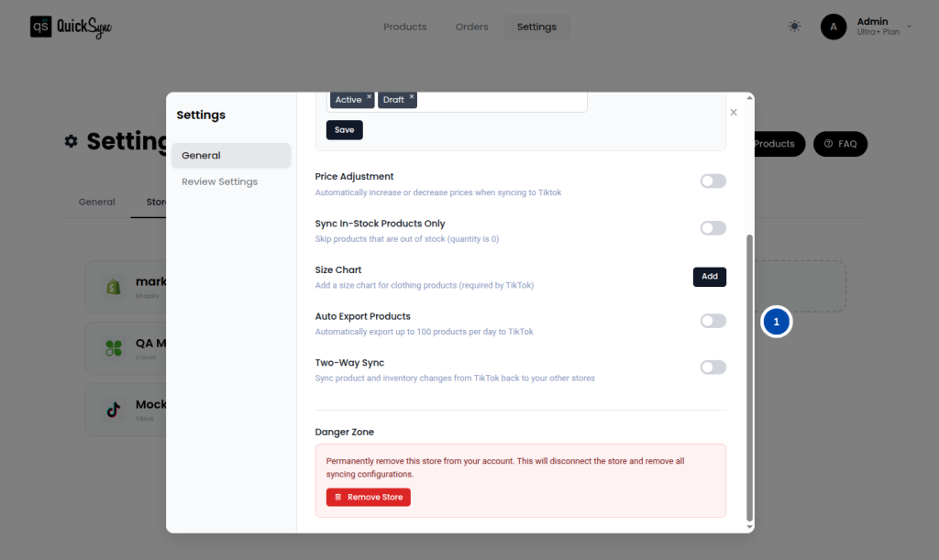The height and width of the screenshot is (560, 939).
Task: Enable the Price Adjustment toggle
Action: click(x=713, y=181)
